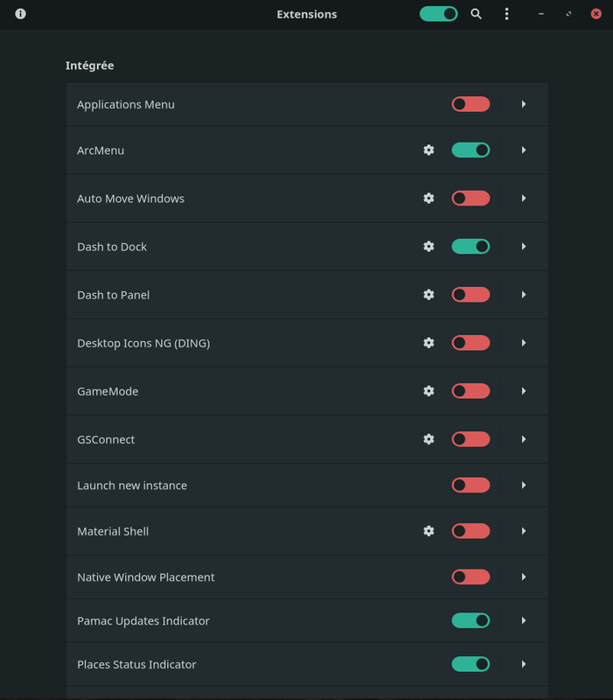Disable the Dash to Dock switch
This screenshot has height=700, width=613.
click(470, 247)
